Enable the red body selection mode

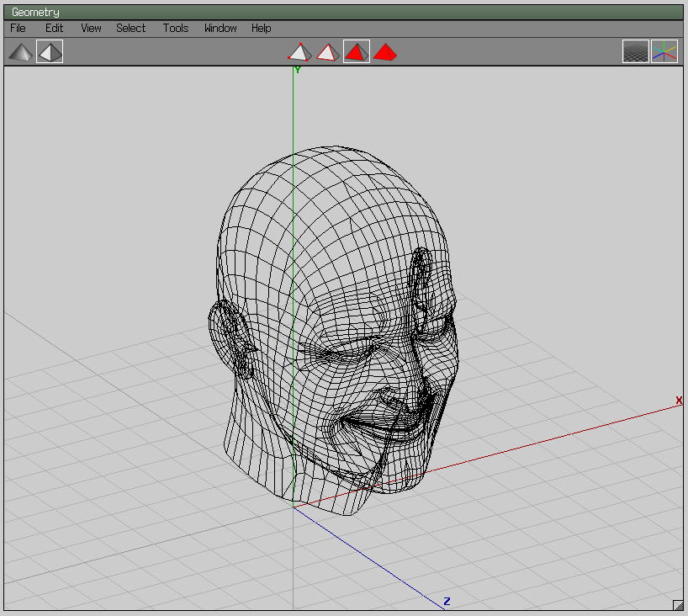384,51
